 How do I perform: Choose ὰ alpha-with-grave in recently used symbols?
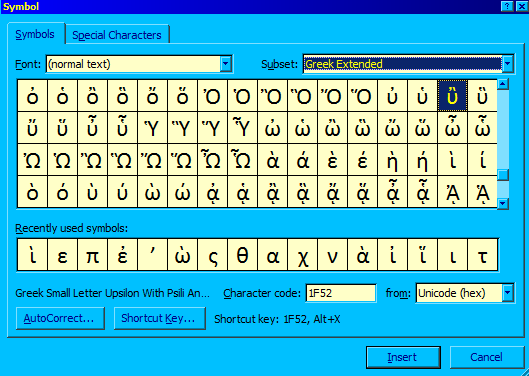(x=362, y=255)
